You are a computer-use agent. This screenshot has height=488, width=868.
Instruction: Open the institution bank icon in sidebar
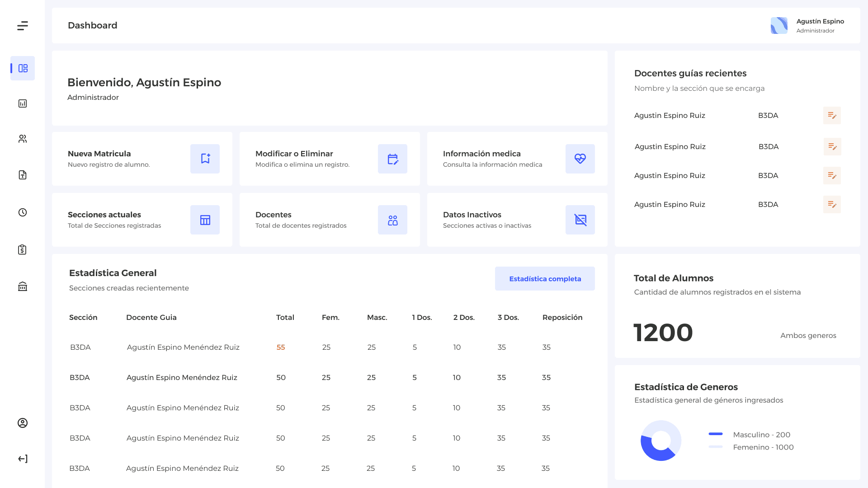coord(22,286)
